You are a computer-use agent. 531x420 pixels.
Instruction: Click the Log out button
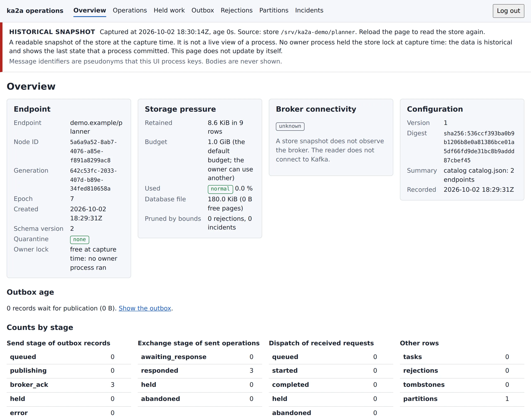508,11
